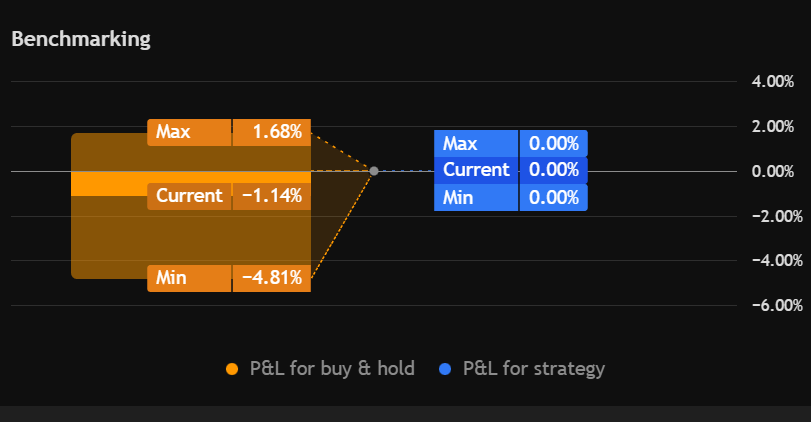The width and height of the screenshot is (811, 422).
Task: Select the orange Current label tag
Action: click(189, 196)
